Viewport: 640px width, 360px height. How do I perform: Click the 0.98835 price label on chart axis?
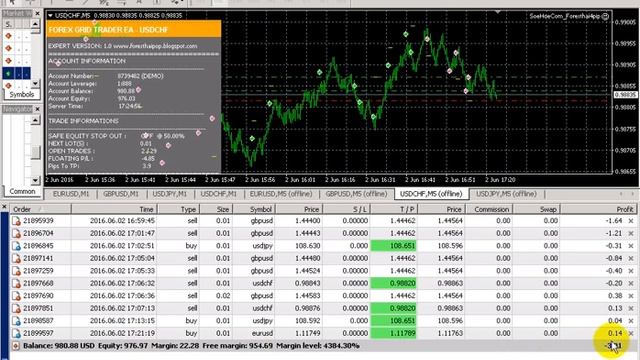pyautogui.click(x=625, y=95)
